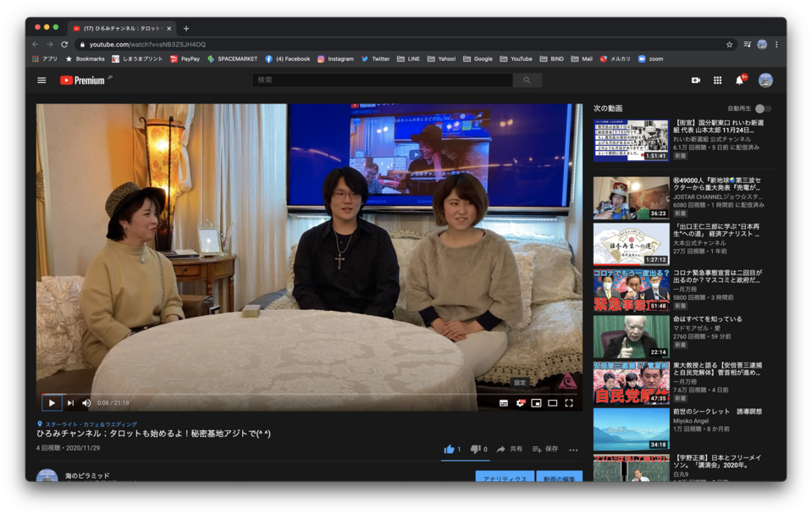The image size is (812, 515).
Task: Play the video
Action: click(52, 403)
